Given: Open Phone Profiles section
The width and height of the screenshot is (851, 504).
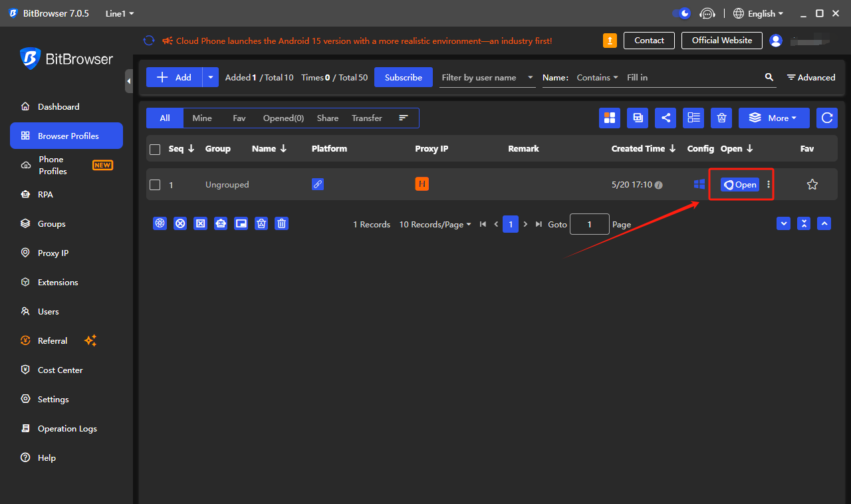Looking at the screenshot, I should coord(66,165).
